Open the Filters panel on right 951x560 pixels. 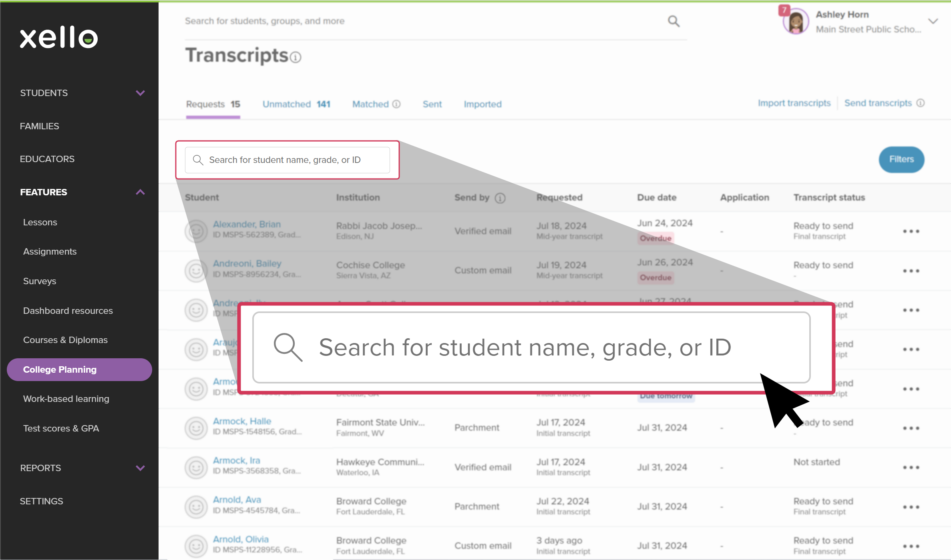click(901, 159)
